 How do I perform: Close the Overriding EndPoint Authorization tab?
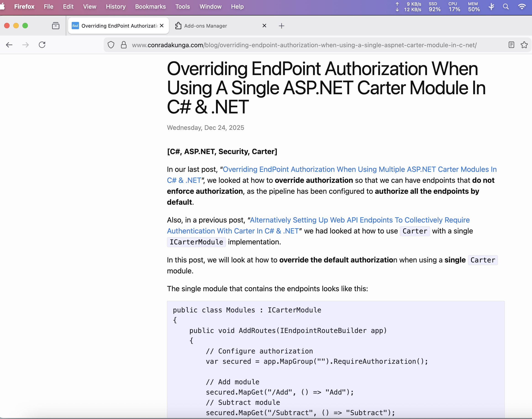coord(161,26)
